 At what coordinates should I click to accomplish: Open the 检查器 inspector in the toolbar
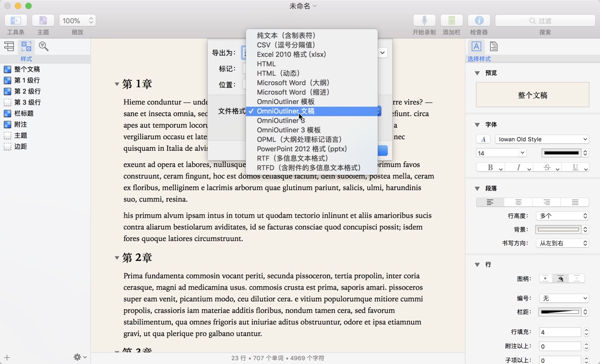coord(479,20)
